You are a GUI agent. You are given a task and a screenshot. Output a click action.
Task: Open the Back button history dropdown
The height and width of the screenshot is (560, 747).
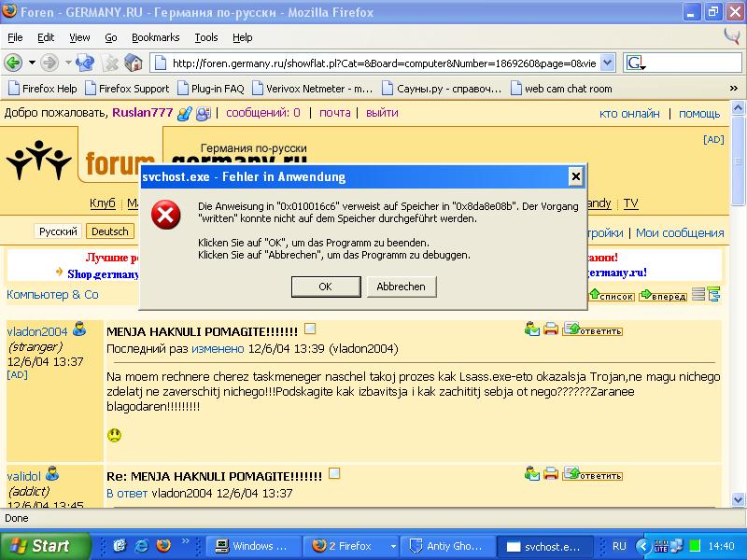pyautogui.click(x=32, y=63)
